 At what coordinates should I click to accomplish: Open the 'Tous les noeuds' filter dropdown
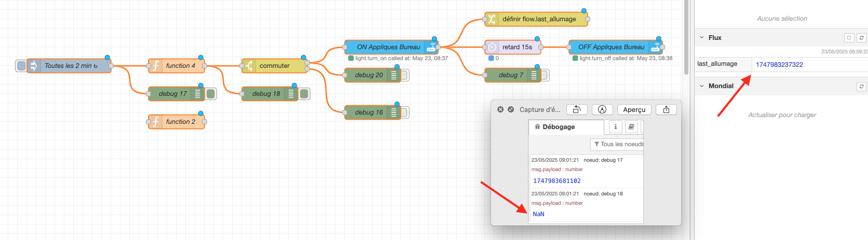pyautogui.click(x=618, y=144)
